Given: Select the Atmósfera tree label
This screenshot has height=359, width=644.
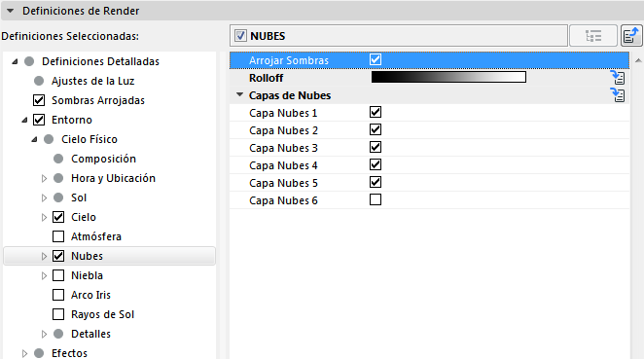Looking at the screenshot, I should 96,236.
